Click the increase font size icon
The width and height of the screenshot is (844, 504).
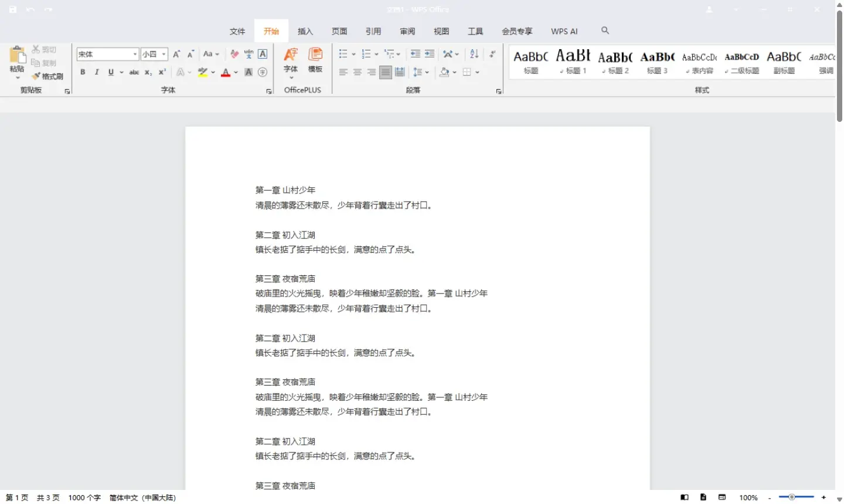pyautogui.click(x=176, y=54)
